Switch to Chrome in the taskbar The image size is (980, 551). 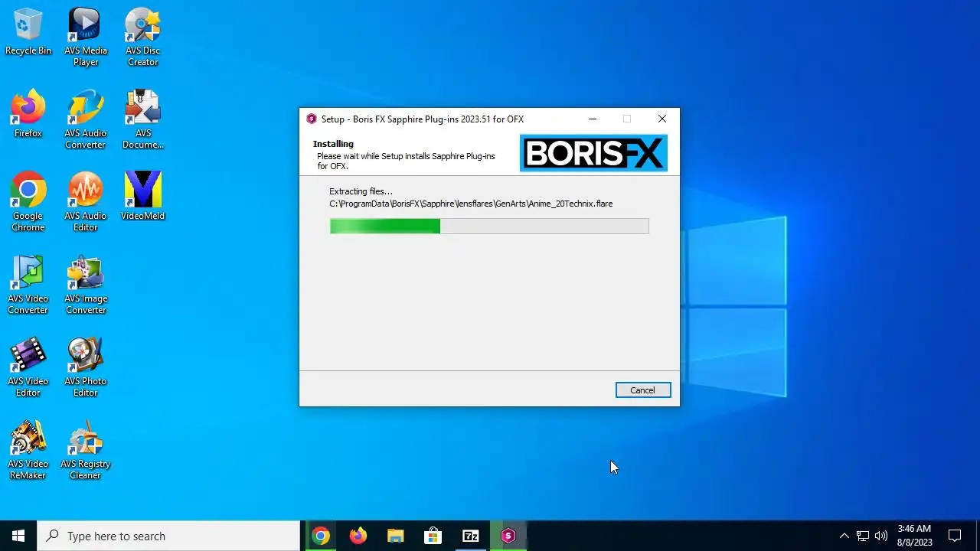[x=321, y=536]
